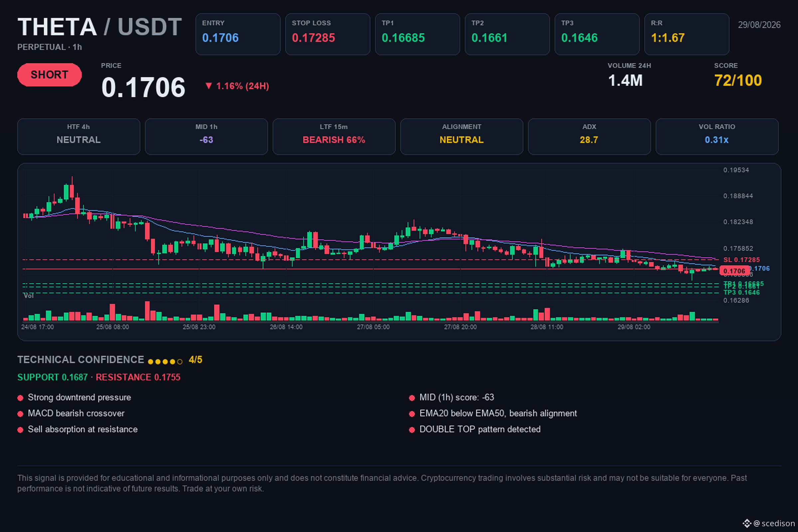Click the 1.16% (24H) price change
Screen dimensions: 798x532
(243, 86)
